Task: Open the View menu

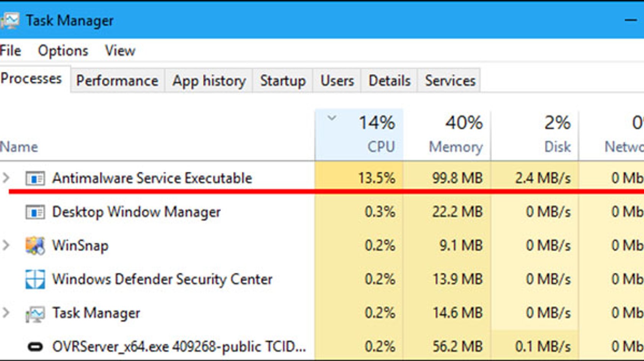Action: pos(120,50)
